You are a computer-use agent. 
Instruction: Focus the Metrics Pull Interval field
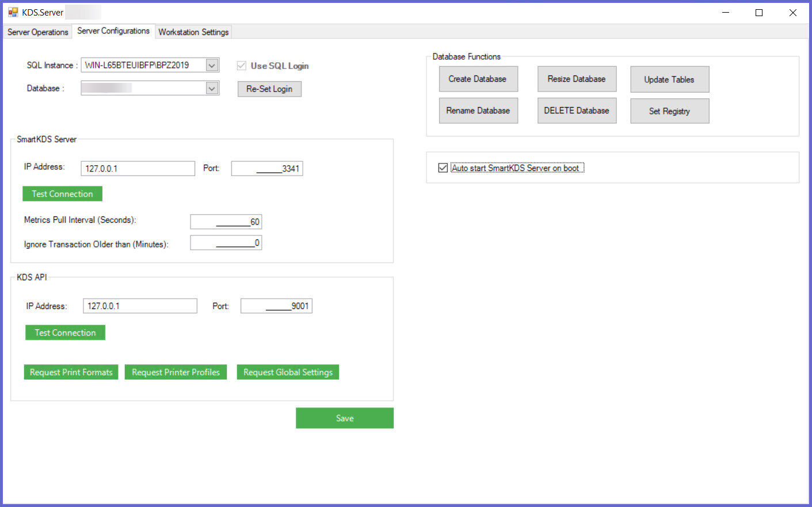(226, 222)
